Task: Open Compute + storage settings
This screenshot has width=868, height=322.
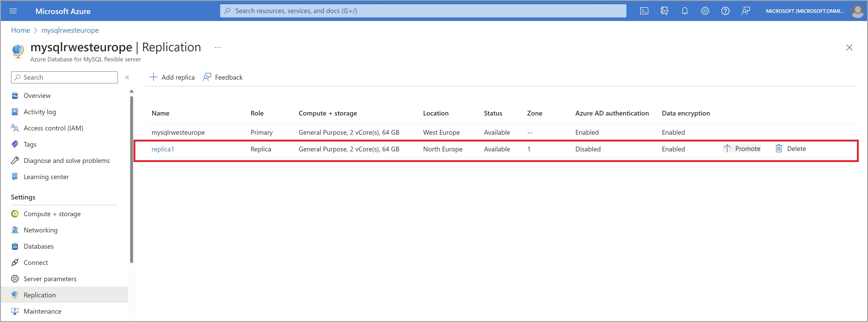Action: 52,214
